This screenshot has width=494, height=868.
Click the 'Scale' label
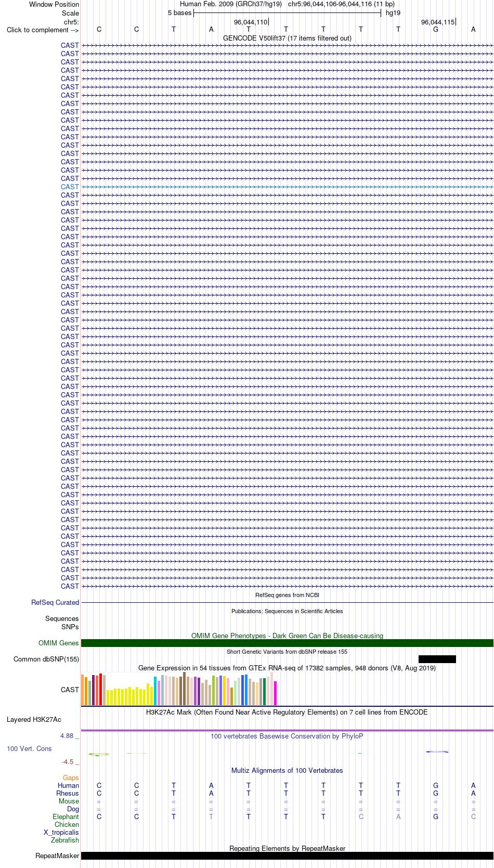70,13
